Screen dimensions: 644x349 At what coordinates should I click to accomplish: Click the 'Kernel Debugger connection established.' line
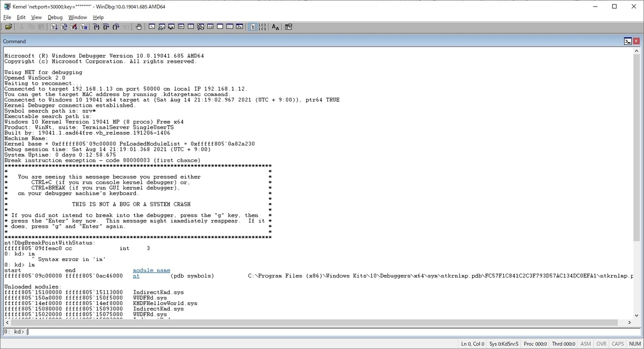pyautogui.click(x=70, y=105)
